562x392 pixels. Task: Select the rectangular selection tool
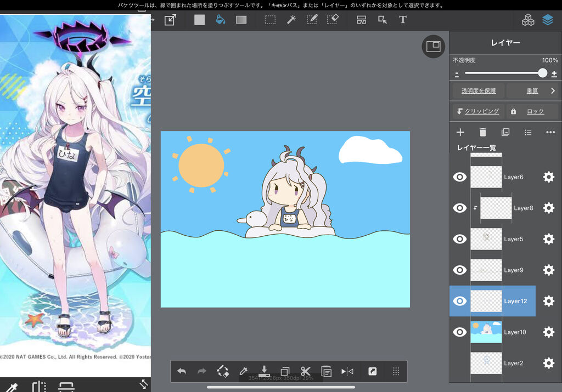point(270,20)
